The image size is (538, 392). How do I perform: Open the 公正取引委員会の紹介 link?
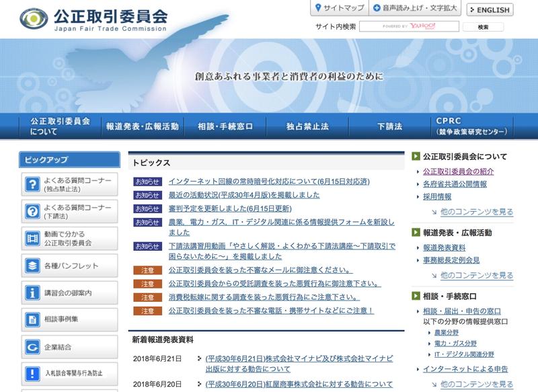459,171
